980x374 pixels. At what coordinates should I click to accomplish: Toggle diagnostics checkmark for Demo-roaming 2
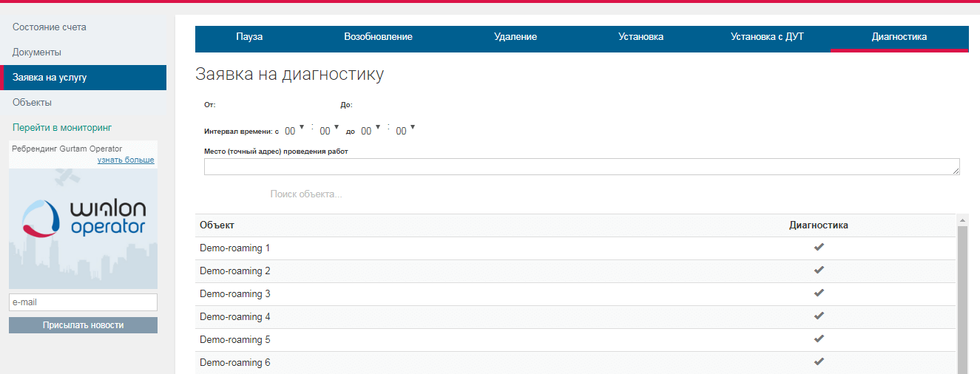pyautogui.click(x=819, y=271)
